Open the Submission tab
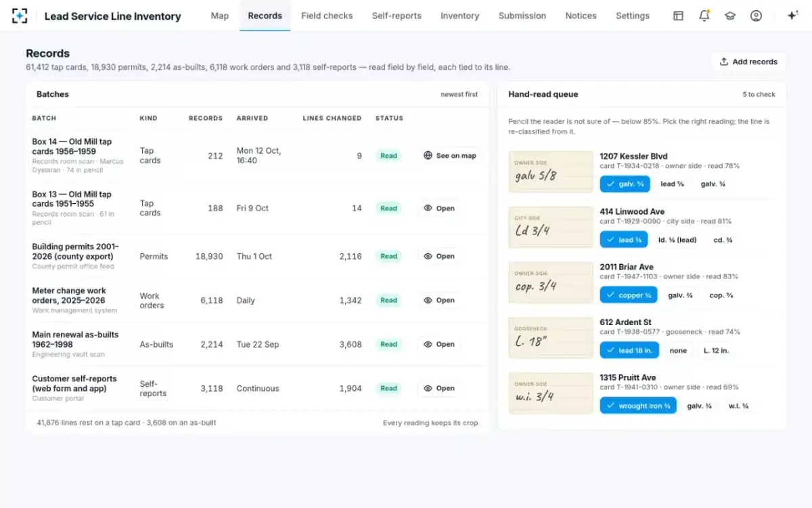Viewport: 812px width, 508px height. tap(522, 16)
